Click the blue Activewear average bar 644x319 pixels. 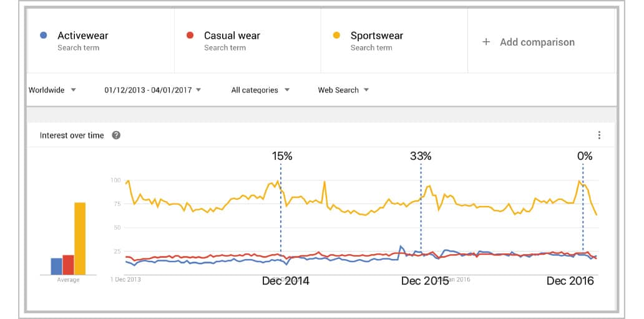click(x=56, y=266)
